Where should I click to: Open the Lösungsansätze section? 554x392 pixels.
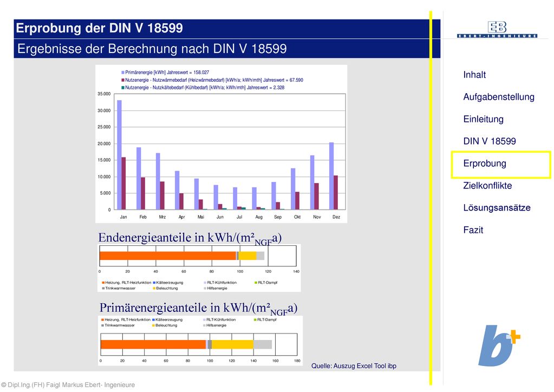point(497,208)
